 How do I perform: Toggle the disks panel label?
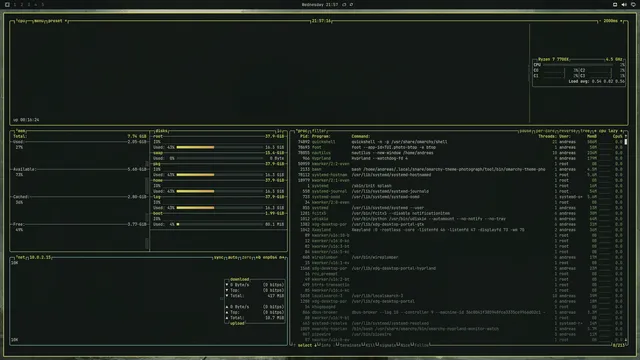point(161,131)
